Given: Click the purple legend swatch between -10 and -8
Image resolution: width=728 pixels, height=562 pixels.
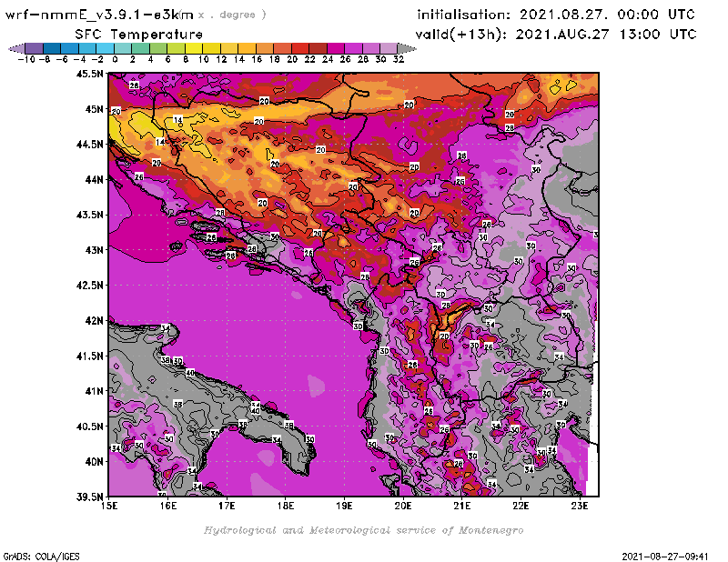Looking at the screenshot, I should pos(35,48).
